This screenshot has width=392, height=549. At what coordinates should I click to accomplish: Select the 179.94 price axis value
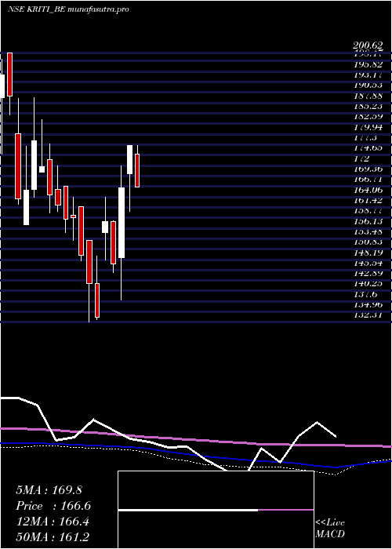(368, 127)
